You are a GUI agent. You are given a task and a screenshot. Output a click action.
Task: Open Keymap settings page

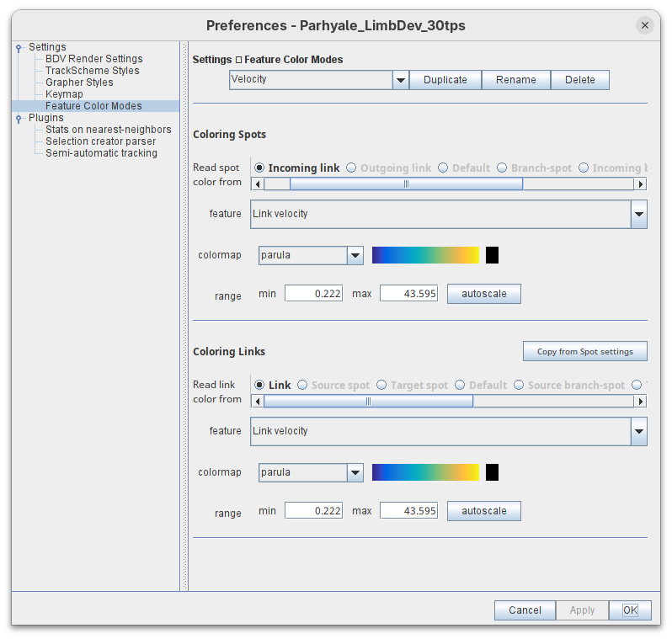(x=64, y=94)
